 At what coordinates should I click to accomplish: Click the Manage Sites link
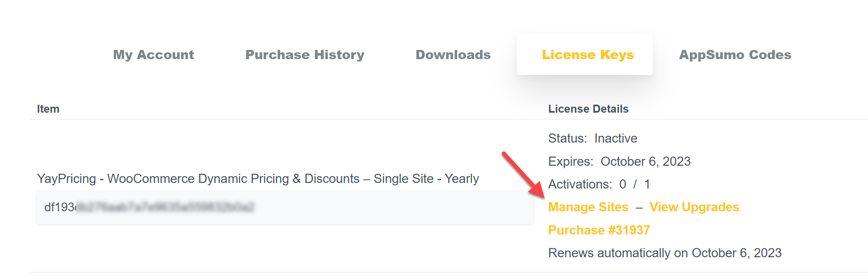coord(588,207)
